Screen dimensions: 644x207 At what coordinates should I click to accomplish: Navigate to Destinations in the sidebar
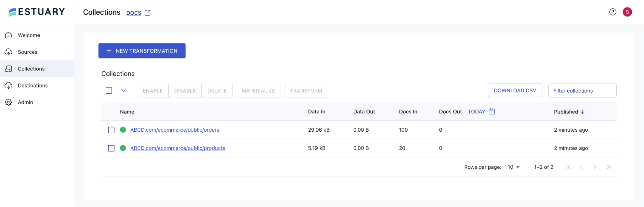(37, 85)
